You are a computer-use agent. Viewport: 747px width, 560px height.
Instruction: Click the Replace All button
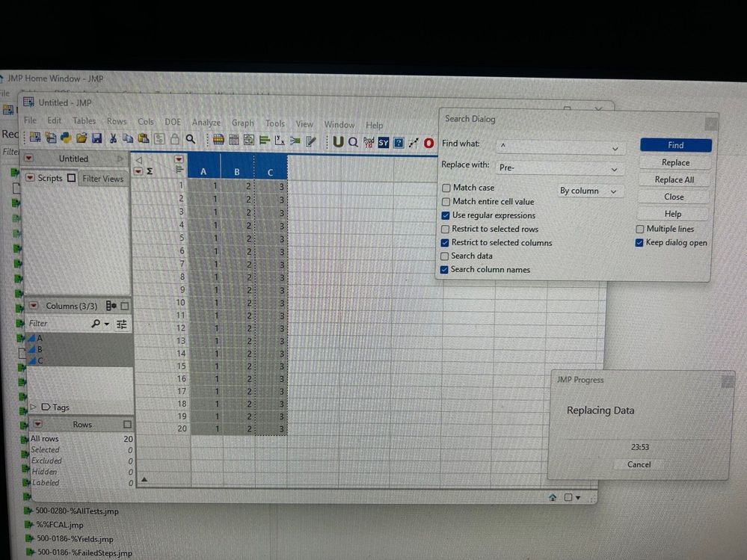[674, 179]
